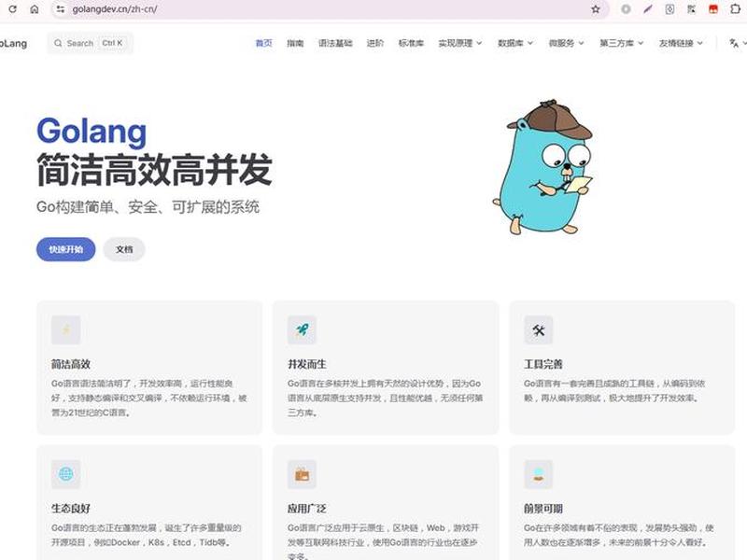Open the language translation icon in the navbar

734,43
